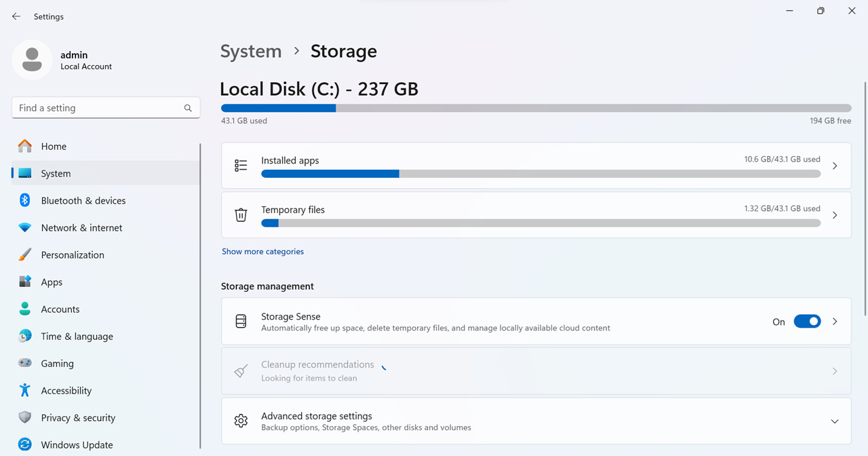Click the Network wifi icon

(x=25, y=227)
